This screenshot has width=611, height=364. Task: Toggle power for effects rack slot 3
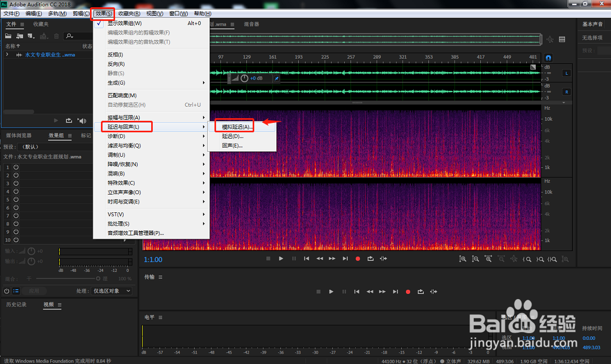click(x=16, y=183)
